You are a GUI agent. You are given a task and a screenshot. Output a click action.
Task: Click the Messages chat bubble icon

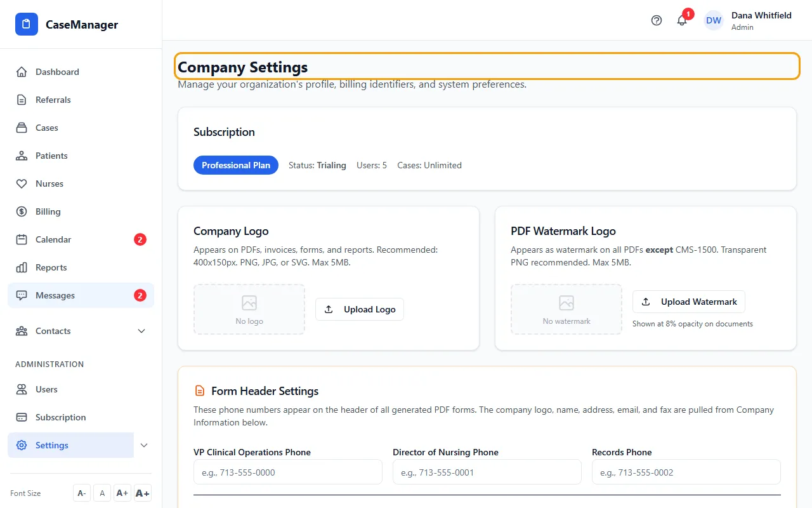pos(22,295)
